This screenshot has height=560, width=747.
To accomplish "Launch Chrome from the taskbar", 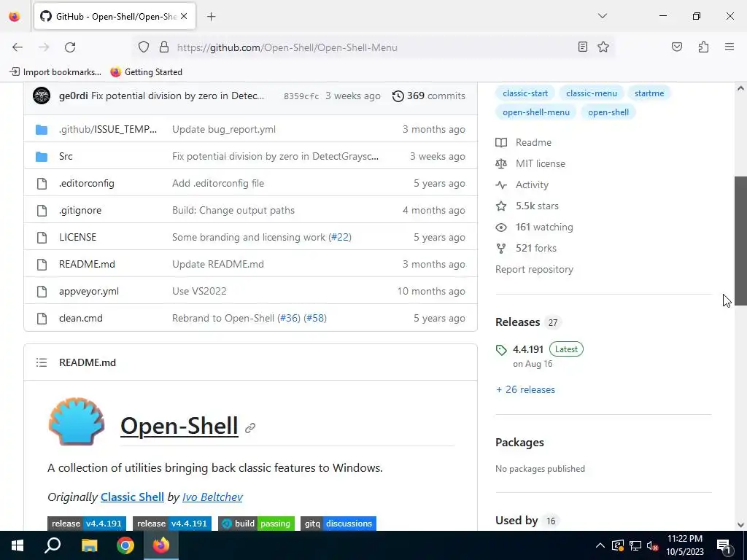I will pos(125,545).
